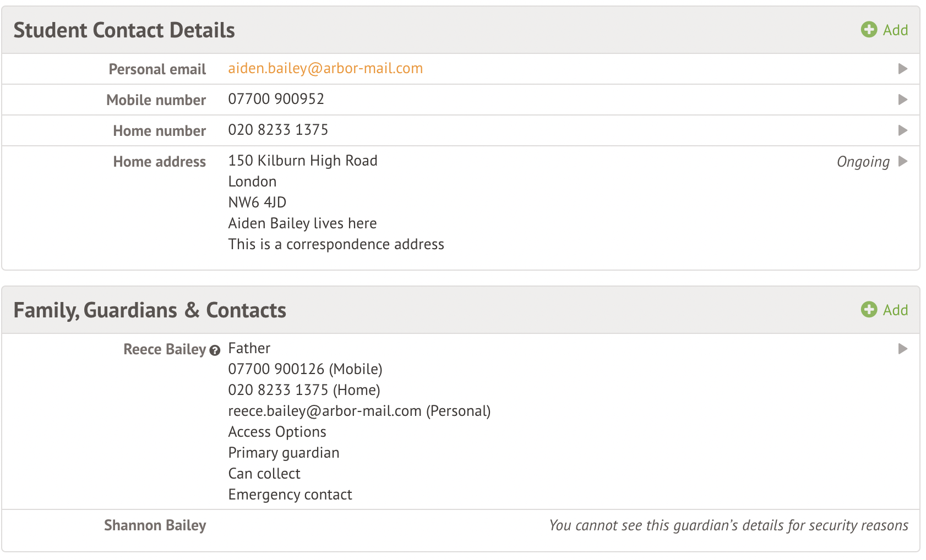Viewport: 926px width, 560px height.
Task: Select the Shannon Bailey guardian name
Action: tap(155, 525)
